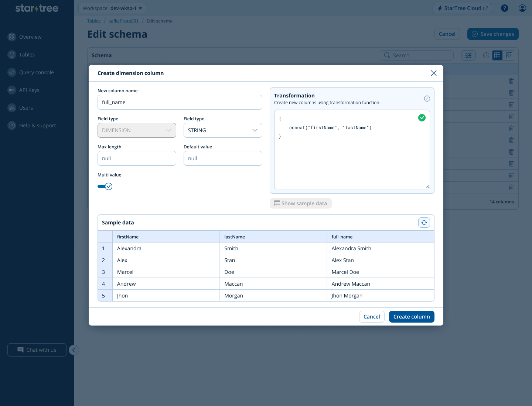Image resolution: width=532 pixels, height=406 pixels.
Task: Click the Create column button
Action: (411, 317)
